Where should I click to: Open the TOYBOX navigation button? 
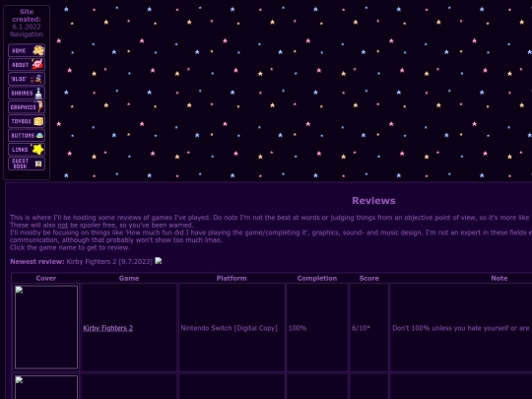click(27, 121)
